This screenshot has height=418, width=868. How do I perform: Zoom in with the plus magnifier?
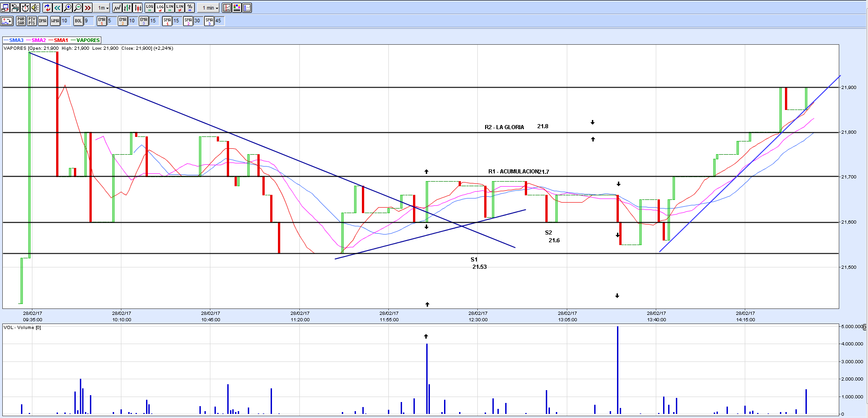coord(68,8)
